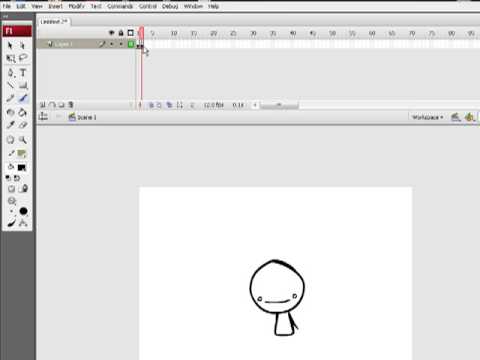This screenshot has width=480, height=360.
Task: Select the Line tool
Action: [10, 85]
